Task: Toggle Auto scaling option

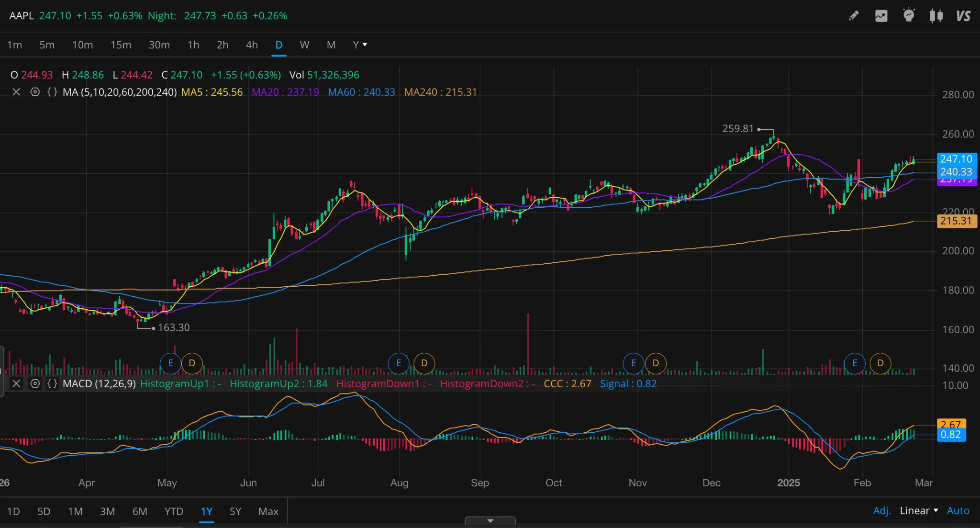Action: pyautogui.click(x=958, y=511)
